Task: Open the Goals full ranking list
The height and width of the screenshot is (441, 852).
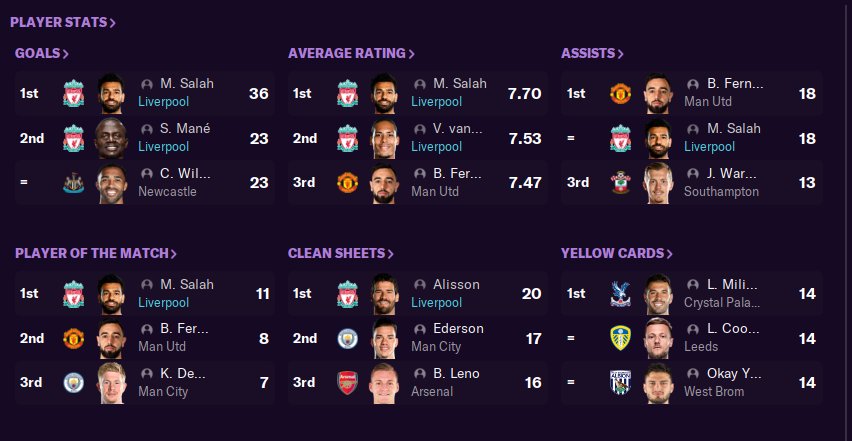Action: tap(41, 54)
